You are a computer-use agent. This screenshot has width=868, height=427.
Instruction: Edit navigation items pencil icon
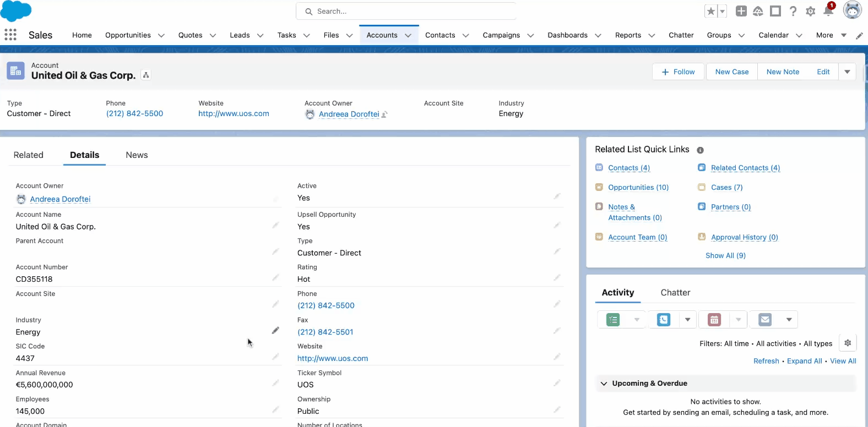(859, 35)
